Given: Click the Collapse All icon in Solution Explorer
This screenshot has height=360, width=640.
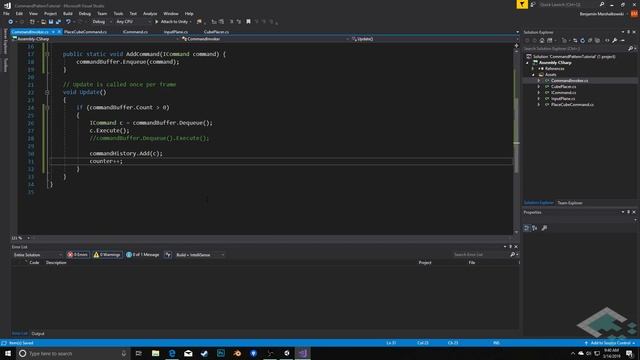Looking at the screenshot, I should 590,40.
